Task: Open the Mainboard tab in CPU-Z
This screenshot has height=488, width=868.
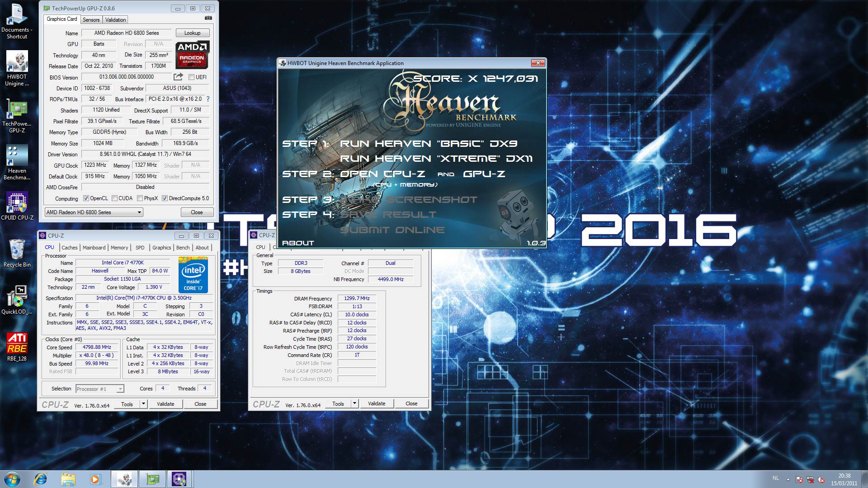Action: coord(94,248)
